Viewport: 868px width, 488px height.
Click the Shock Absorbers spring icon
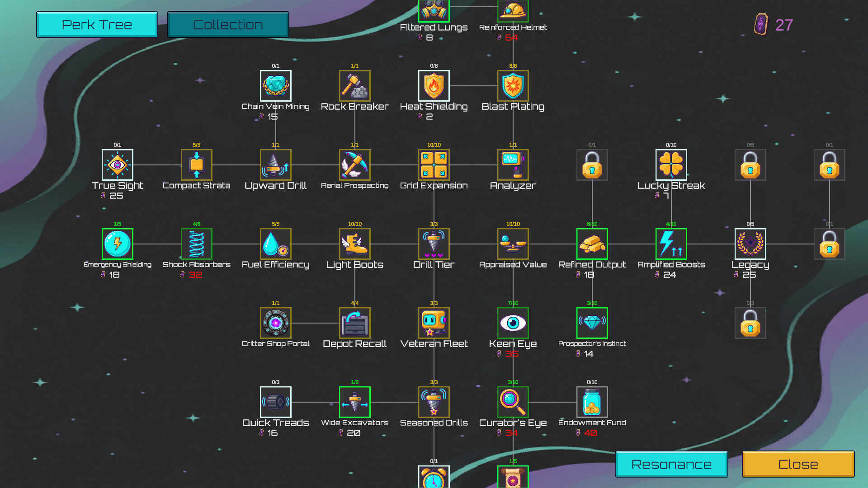[x=197, y=244]
